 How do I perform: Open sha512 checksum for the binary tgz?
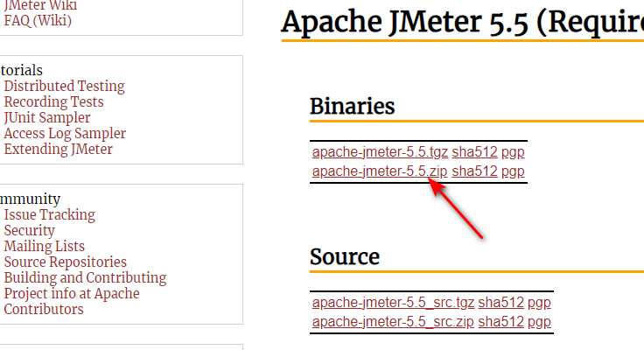[474, 152]
